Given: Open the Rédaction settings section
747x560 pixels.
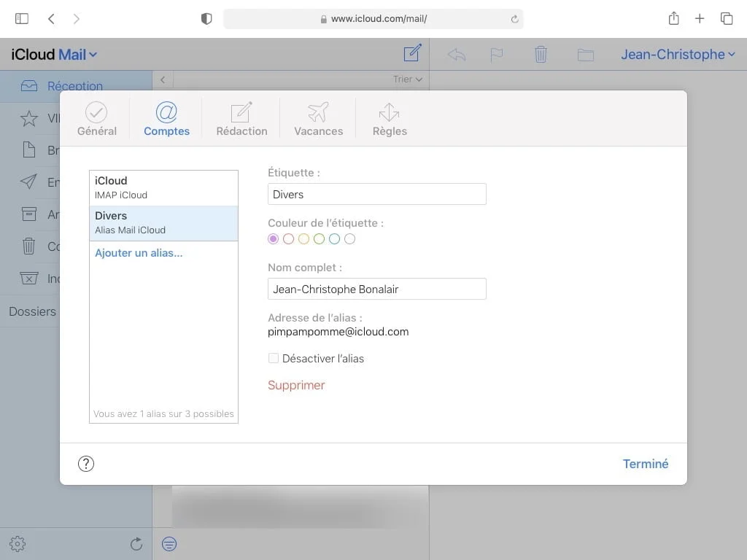Looking at the screenshot, I should coord(241,118).
